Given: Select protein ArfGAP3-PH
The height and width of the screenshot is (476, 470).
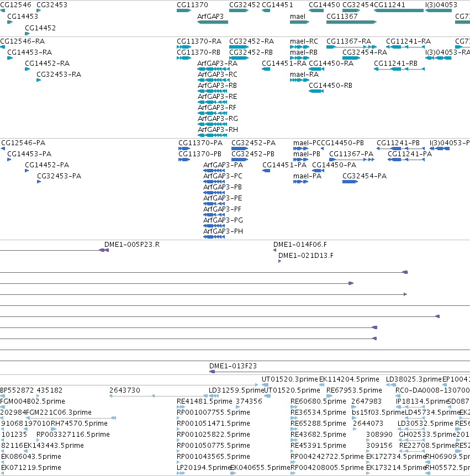Looking at the screenshot, I should [223, 231].
